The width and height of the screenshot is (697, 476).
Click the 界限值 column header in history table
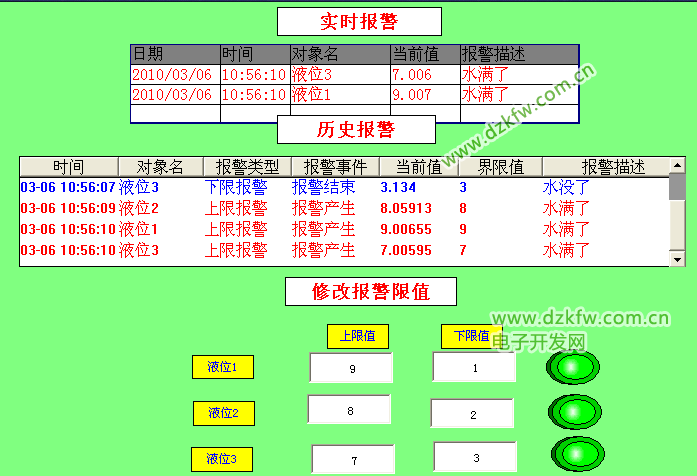(498, 166)
